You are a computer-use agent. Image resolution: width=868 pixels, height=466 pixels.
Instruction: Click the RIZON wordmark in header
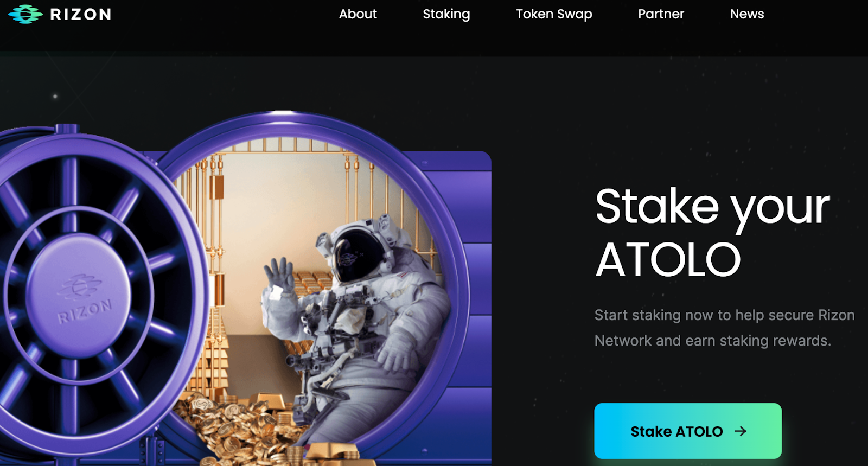click(81, 14)
